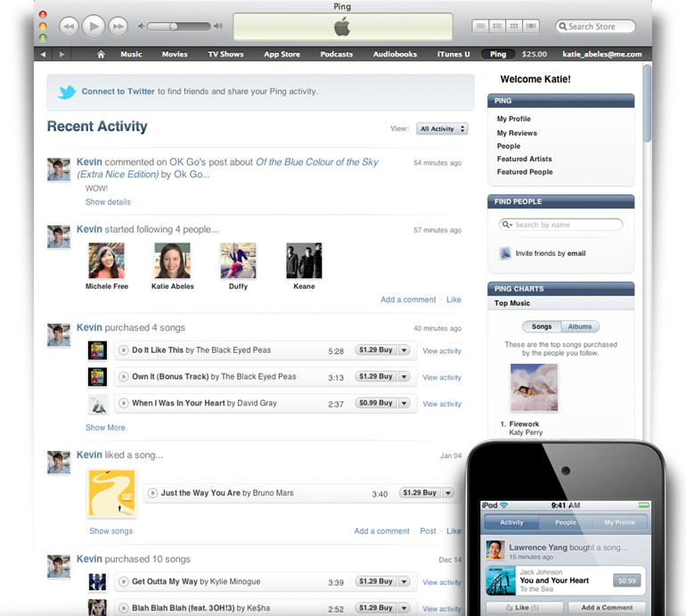The image size is (686, 616).
Task: Open the Movies store tab
Action: click(x=175, y=54)
